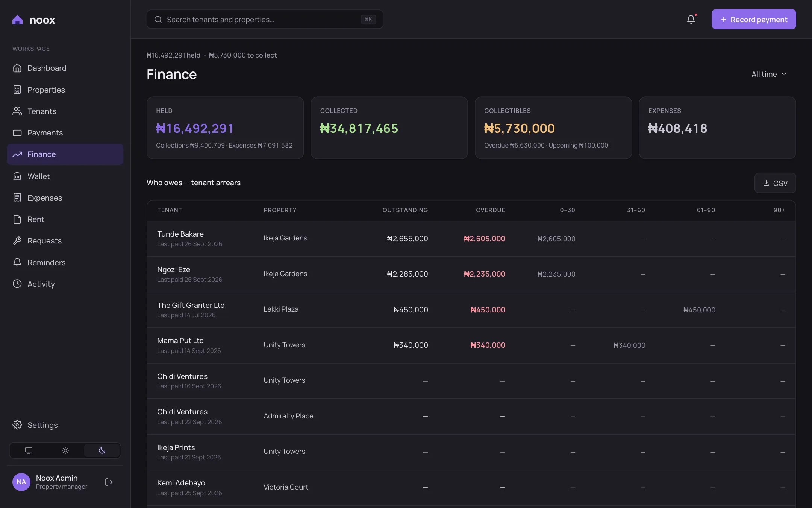The image size is (812, 508).
Task: Click overdue amount ₦2,235,000
Action: click(x=484, y=274)
